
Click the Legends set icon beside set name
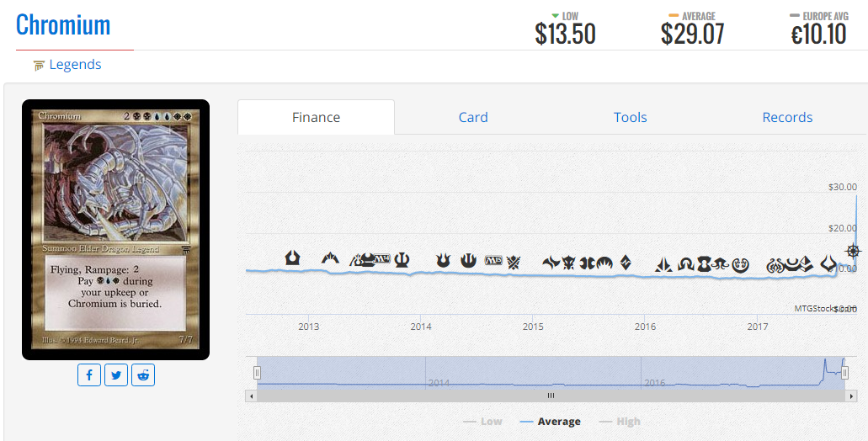[x=39, y=66]
